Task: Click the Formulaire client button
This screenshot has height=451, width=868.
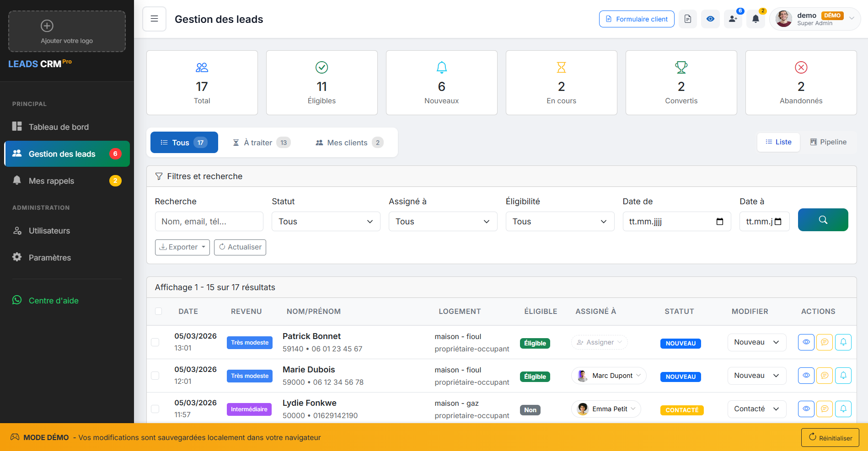Action: tap(636, 19)
